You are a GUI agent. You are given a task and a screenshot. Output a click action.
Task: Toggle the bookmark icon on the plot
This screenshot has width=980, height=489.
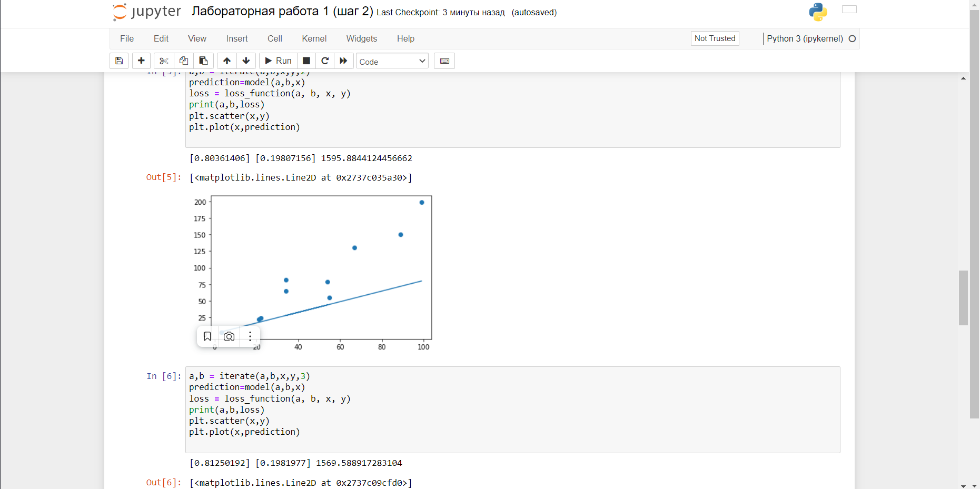[x=207, y=336]
